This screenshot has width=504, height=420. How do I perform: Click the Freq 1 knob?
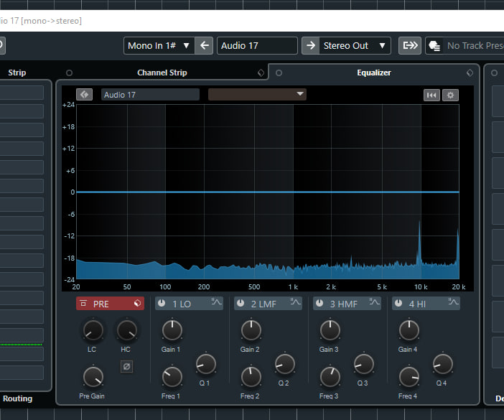[x=172, y=377]
